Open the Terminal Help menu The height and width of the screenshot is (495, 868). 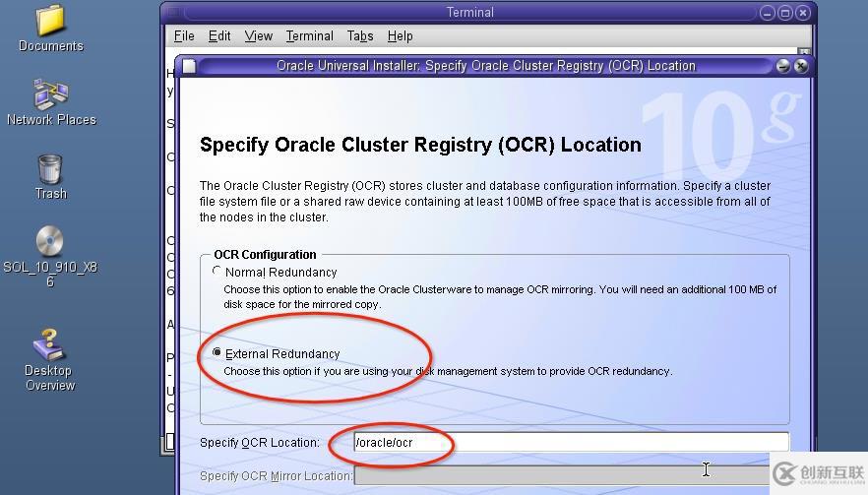(400, 36)
